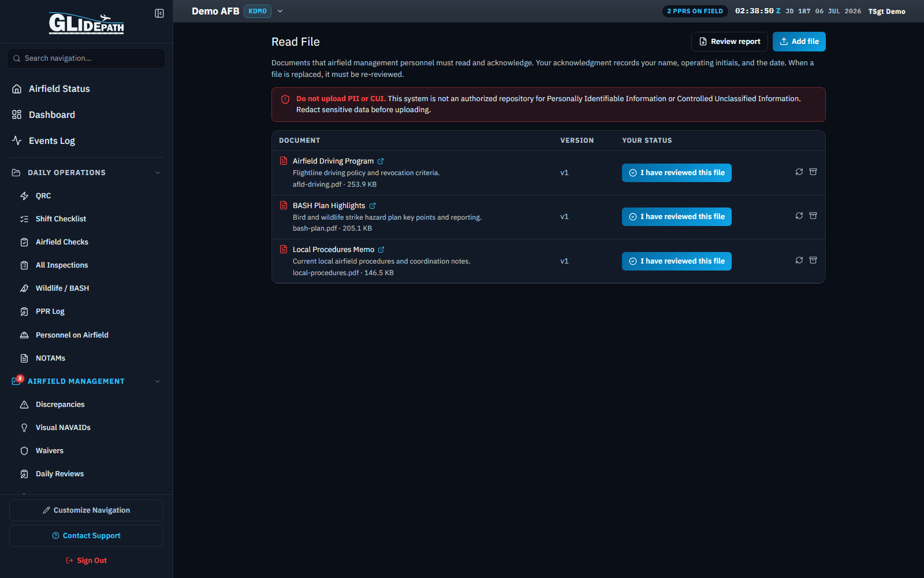Screen dimensions: 924x578
Task: Click the Zulu clock 02:38:50 Z
Action: tap(758, 11)
